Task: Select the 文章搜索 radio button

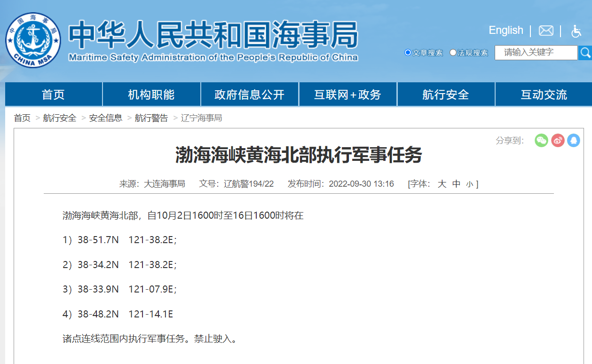Action: click(x=408, y=53)
